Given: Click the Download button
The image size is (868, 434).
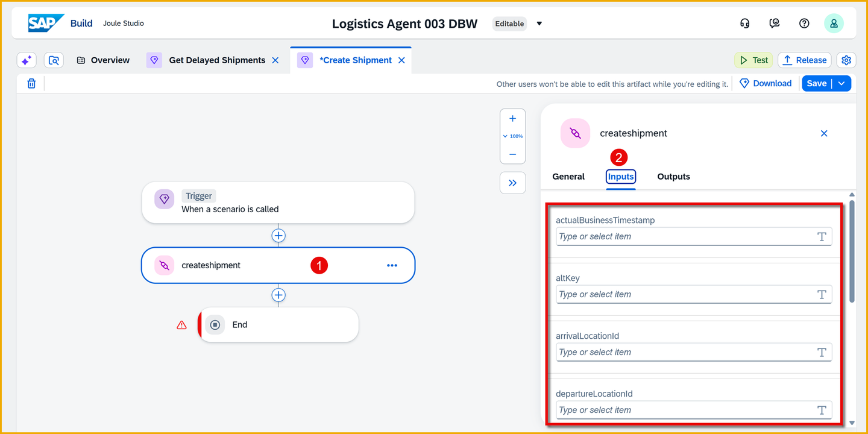Looking at the screenshot, I should click(x=766, y=83).
